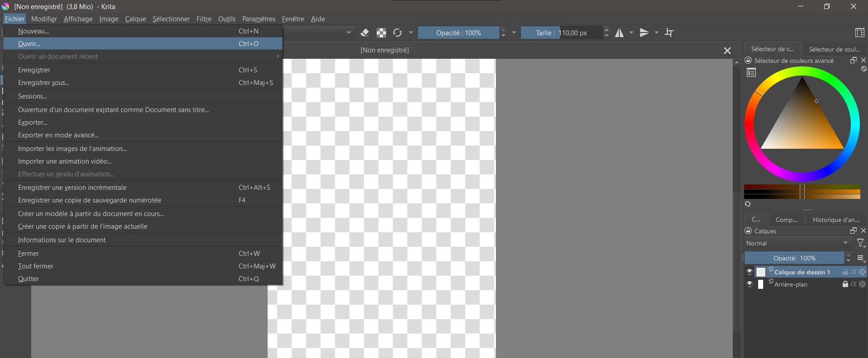Lock the Sélecteur de couleurs avancé docker
868x358 pixels.
[x=748, y=61]
